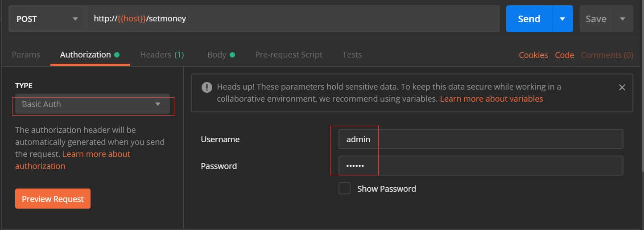Open the Save options dropdown arrow
Viewport: 644px width, 230px height.
pos(623,19)
